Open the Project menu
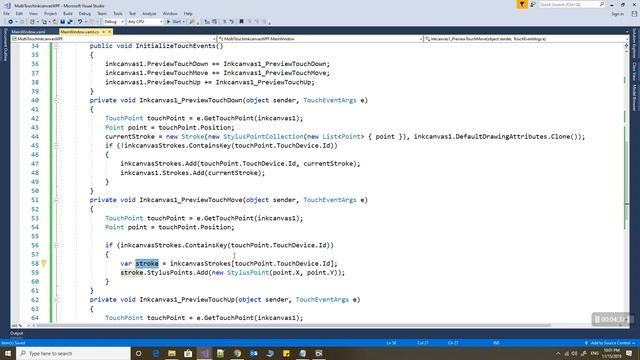 (x=51, y=14)
